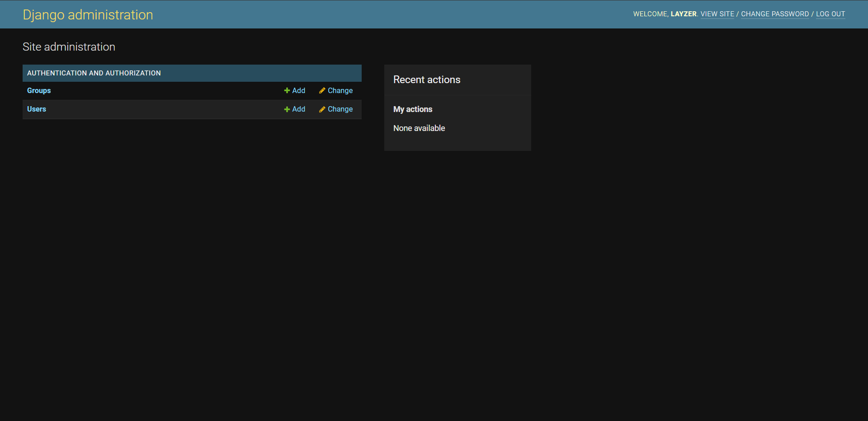
Task: Click Change link text for Groups
Action: 340,90
